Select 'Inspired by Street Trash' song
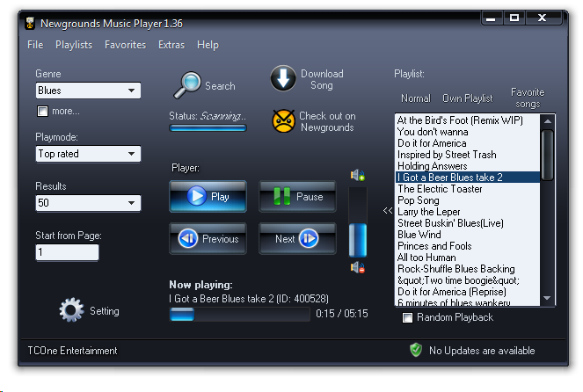The height and width of the screenshot is (392, 583). click(x=467, y=155)
